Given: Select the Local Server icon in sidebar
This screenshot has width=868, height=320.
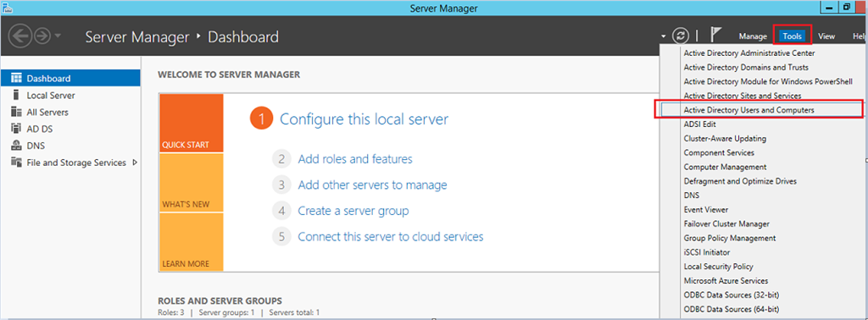Looking at the screenshot, I should click(x=17, y=95).
